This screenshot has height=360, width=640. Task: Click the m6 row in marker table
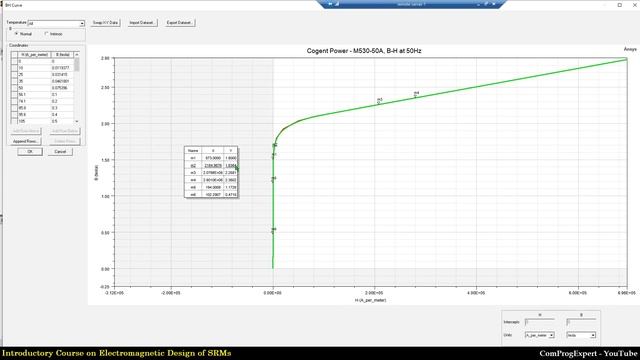pyautogui.click(x=211, y=195)
